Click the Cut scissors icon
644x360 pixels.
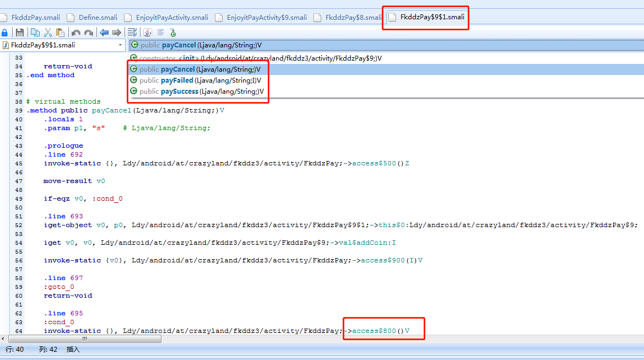(x=48, y=33)
